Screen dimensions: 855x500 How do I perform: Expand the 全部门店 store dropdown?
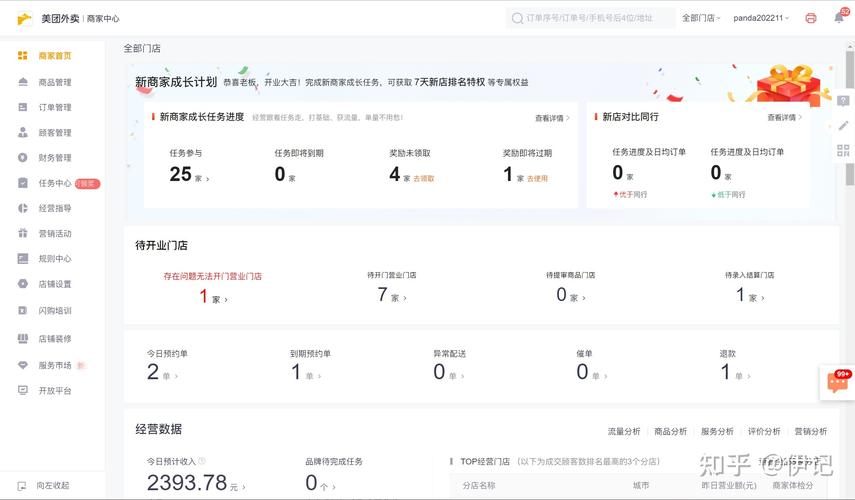pos(701,18)
